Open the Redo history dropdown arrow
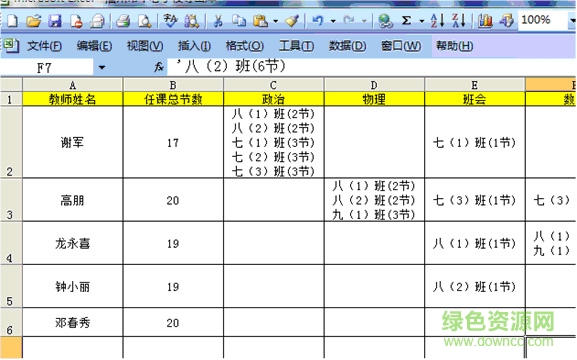This screenshot has height=360, width=577. coord(364,21)
